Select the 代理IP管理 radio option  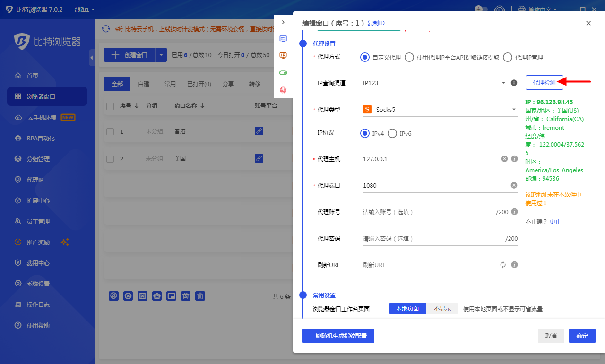(x=508, y=57)
